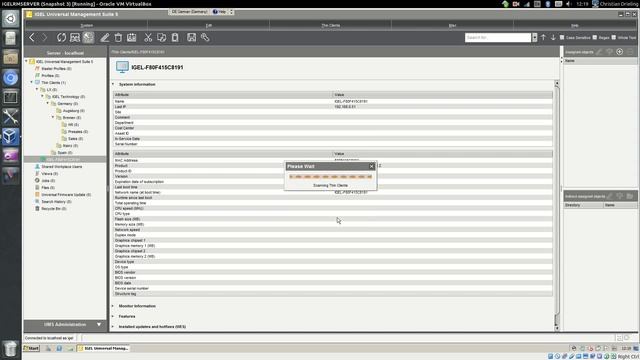Select the Presales folder
The width and height of the screenshot is (640, 360).
click(78, 131)
